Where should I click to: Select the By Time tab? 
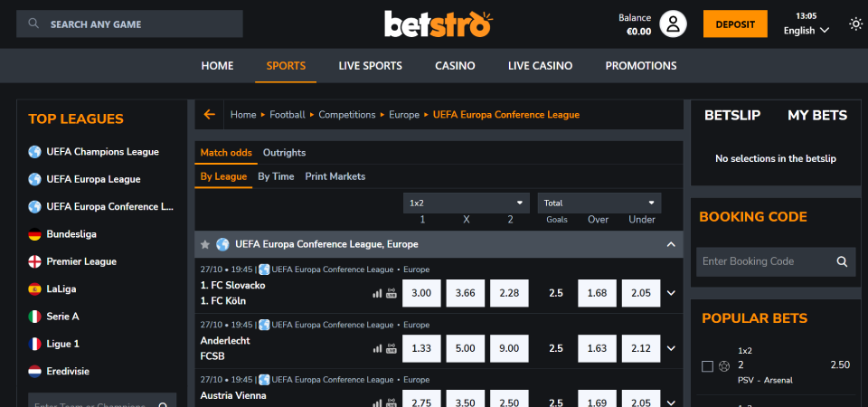coord(276,176)
